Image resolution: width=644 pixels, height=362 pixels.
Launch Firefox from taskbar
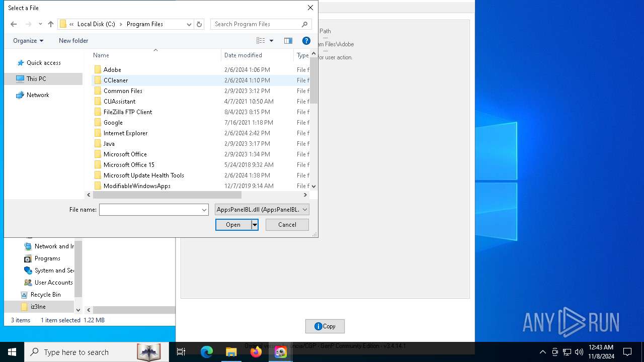[256, 352]
